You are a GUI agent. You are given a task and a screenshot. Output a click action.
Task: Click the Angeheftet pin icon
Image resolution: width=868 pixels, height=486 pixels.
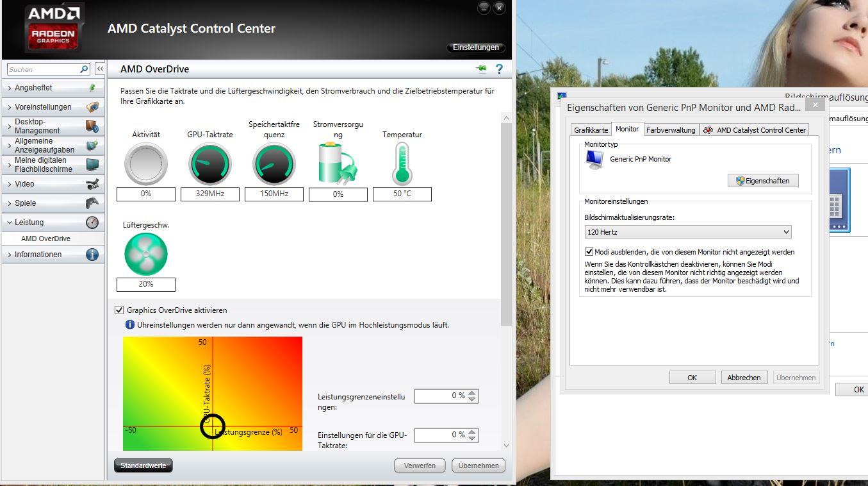pyautogui.click(x=92, y=88)
